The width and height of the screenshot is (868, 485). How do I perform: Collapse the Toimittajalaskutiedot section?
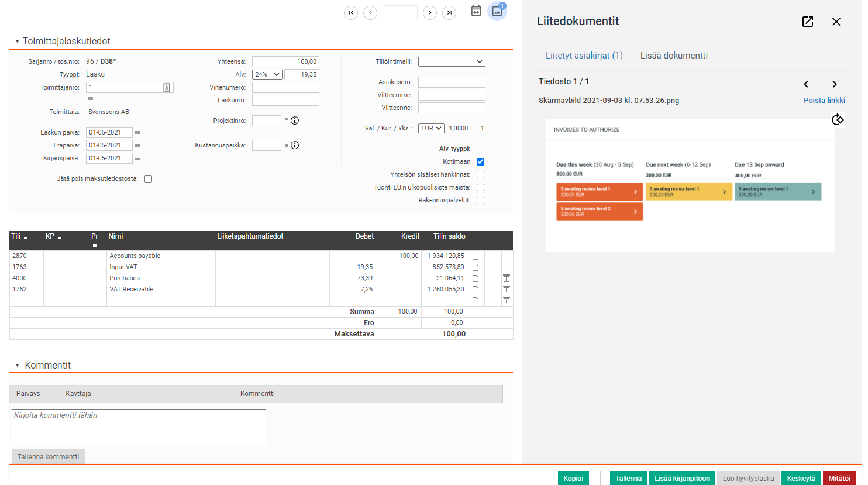click(17, 42)
